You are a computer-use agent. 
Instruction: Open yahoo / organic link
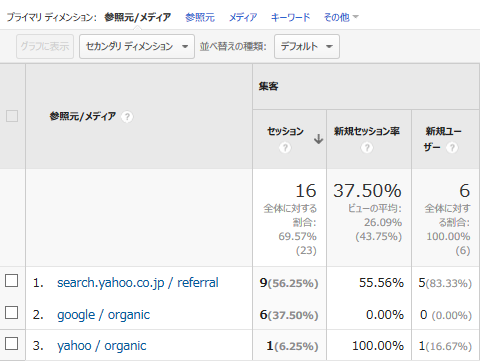pos(102,346)
